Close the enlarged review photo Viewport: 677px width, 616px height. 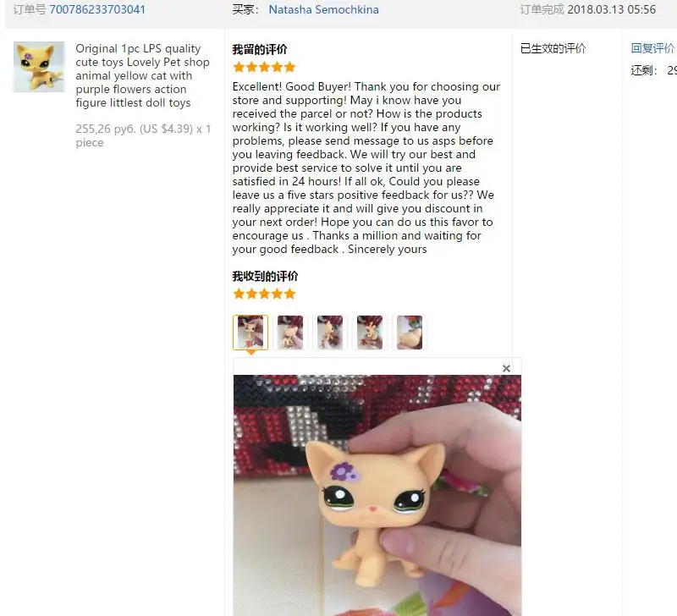tap(506, 368)
